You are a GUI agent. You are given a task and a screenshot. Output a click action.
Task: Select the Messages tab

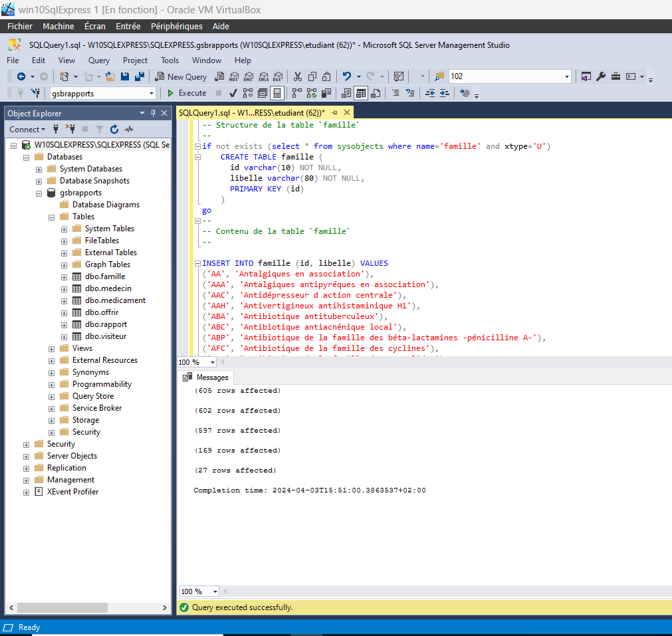211,377
